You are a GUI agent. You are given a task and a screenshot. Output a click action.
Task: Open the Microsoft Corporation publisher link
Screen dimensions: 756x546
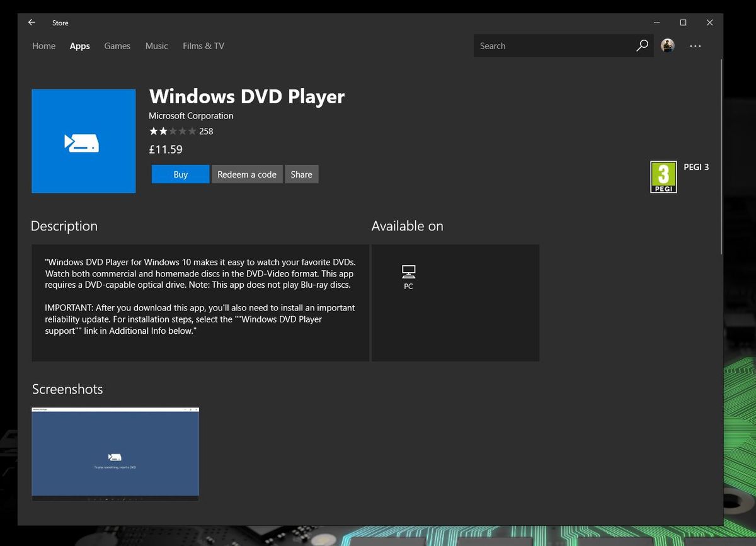(191, 115)
